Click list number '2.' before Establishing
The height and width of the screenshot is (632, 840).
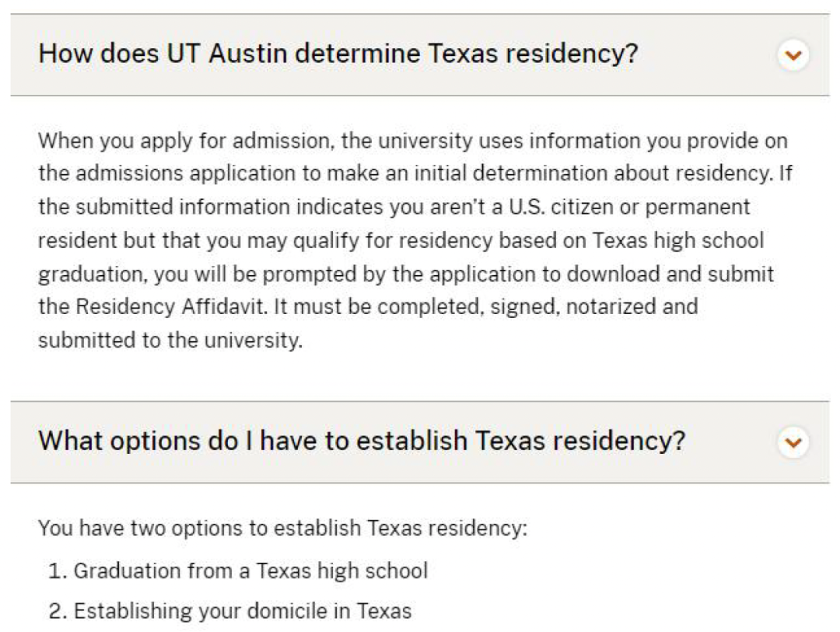(58, 611)
